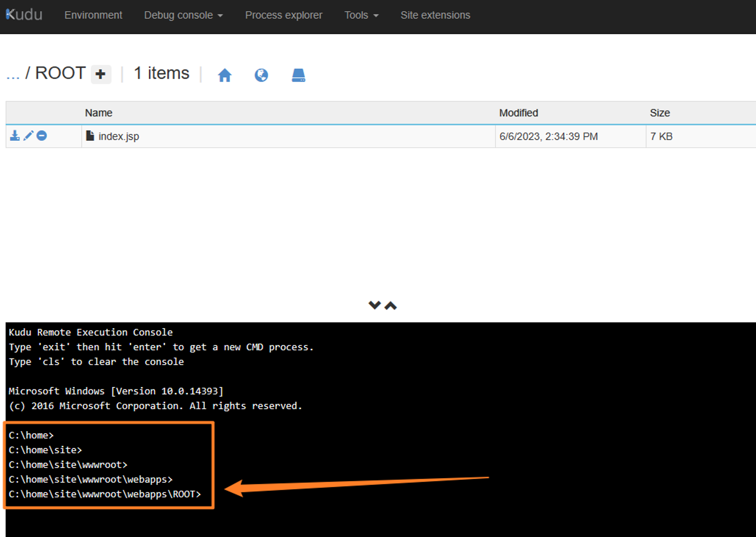Jump to the home directory icon
Screen dimensions: 756x537
224,75
